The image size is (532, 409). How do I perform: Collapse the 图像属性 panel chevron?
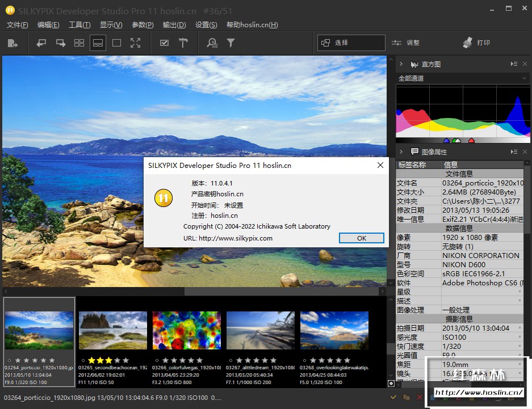click(401, 152)
